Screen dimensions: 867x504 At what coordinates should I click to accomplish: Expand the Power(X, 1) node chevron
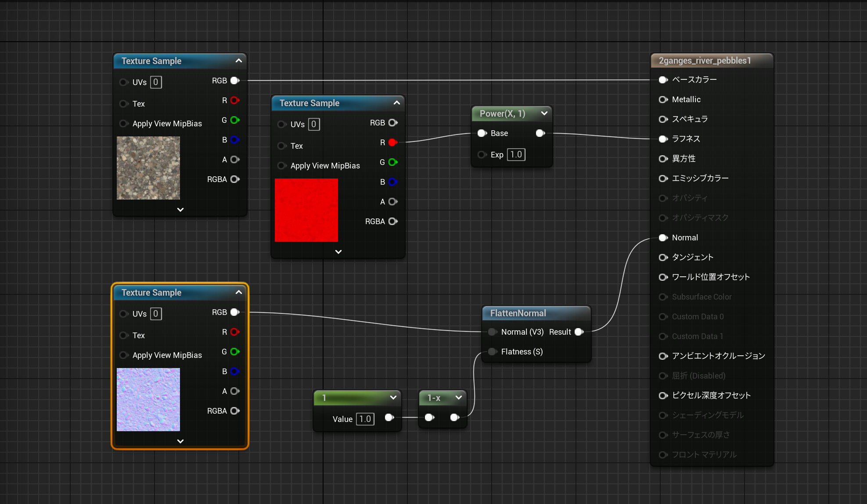[x=544, y=114]
